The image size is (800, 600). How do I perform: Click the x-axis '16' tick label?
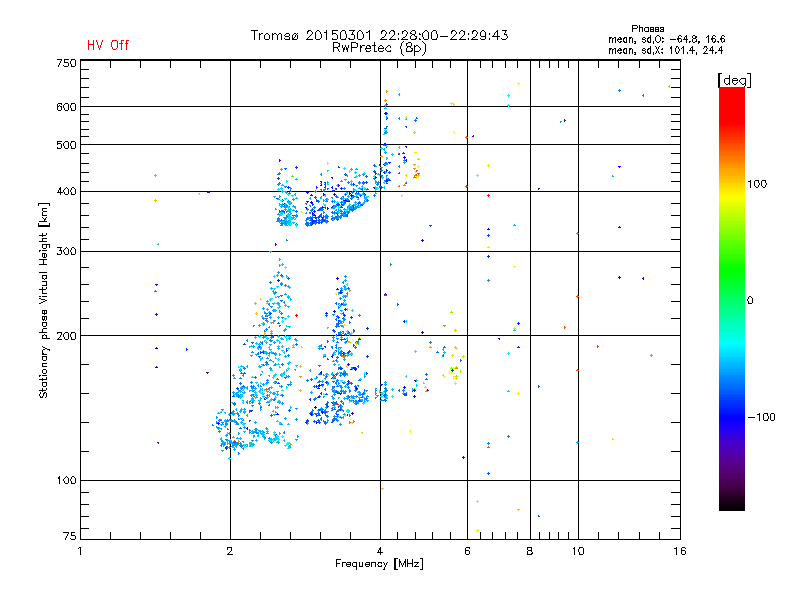coord(680,551)
